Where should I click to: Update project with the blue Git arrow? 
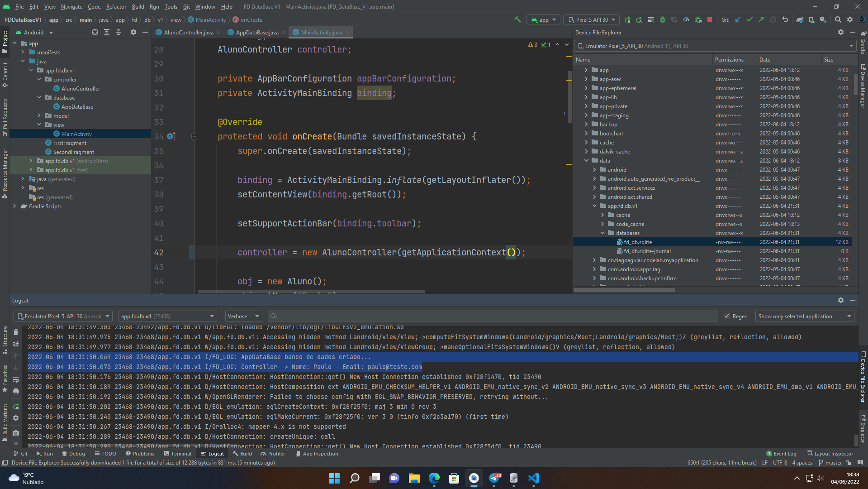tap(738, 19)
